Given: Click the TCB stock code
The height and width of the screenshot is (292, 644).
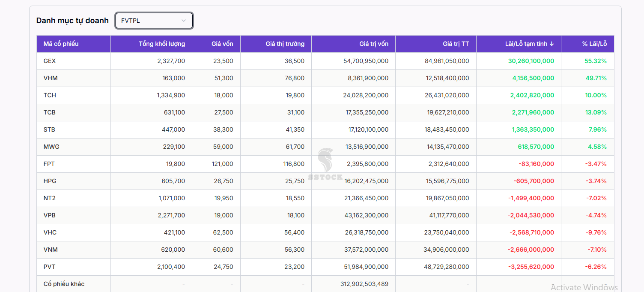Looking at the screenshot, I should coord(50,112).
